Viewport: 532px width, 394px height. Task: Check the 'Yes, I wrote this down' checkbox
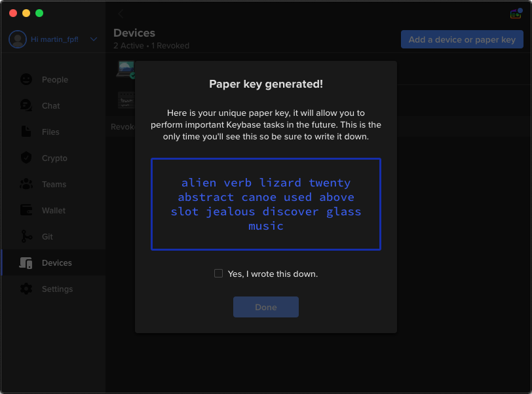pyautogui.click(x=219, y=274)
